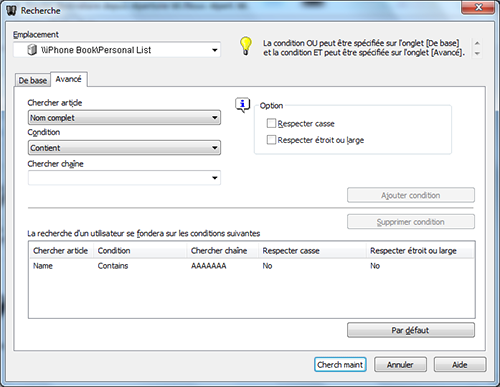500x387 pixels.
Task: Click the phone book icon in Emplacement
Action: tap(32, 50)
